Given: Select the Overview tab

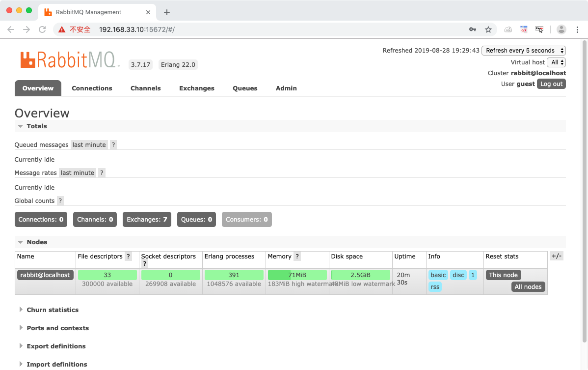Looking at the screenshot, I should (38, 88).
